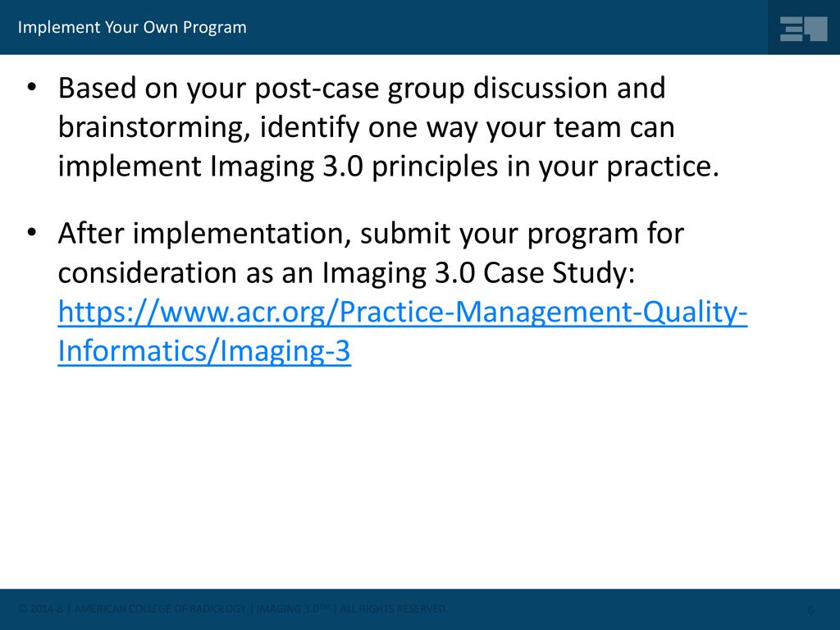Click the slide number 6 in footer
The height and width of the screenshot is (630, 840).
[810, 609]
